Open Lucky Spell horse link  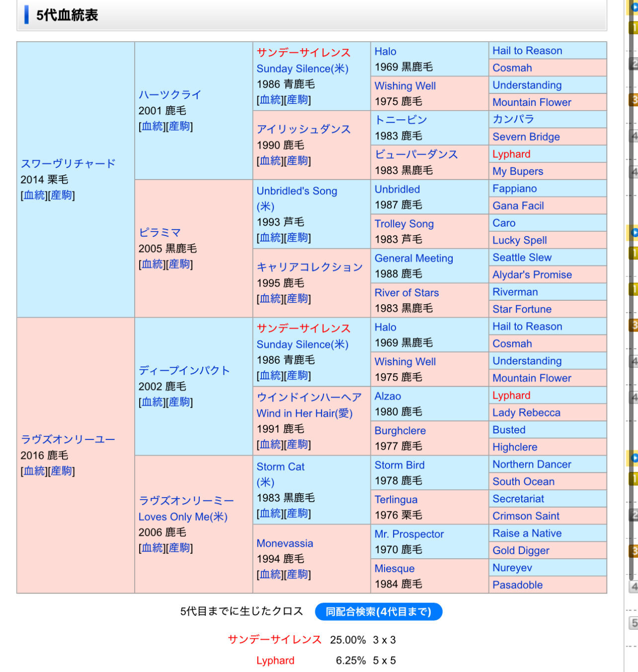tap(520, 240)
